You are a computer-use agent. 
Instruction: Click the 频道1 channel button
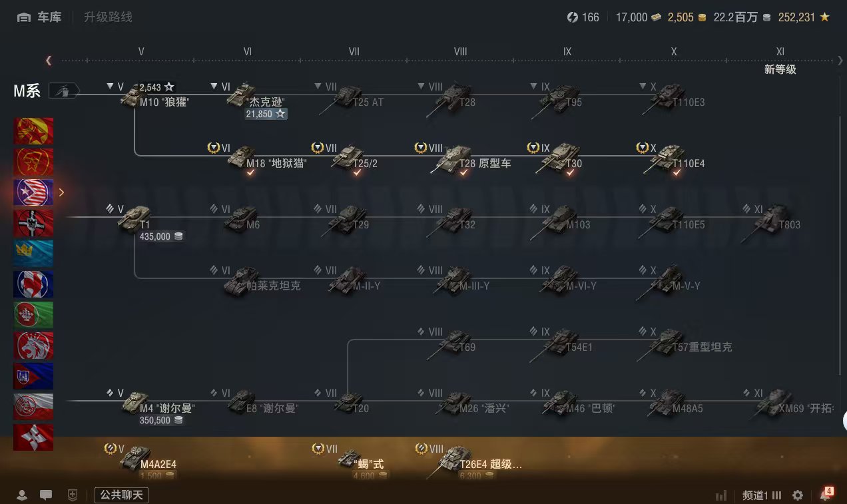(762, 495)
